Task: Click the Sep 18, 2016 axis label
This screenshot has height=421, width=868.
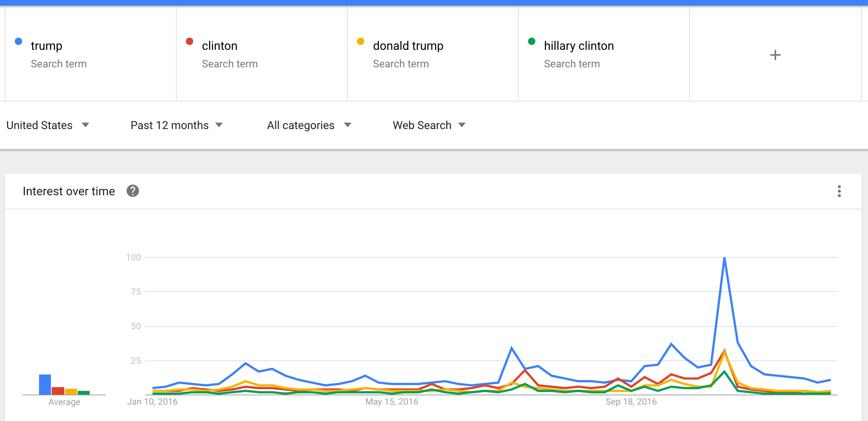Action: pos(631,402)
